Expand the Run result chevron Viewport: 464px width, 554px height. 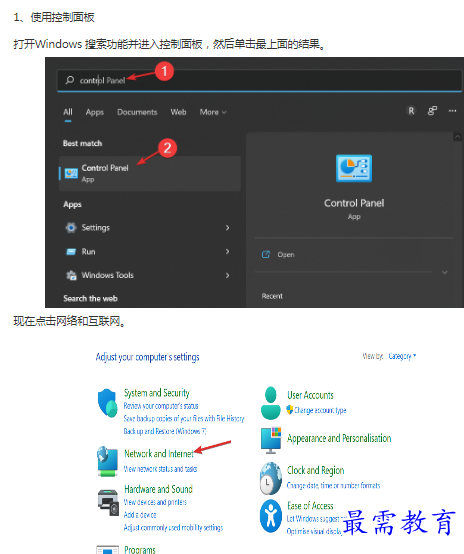(x=228, y=252)
